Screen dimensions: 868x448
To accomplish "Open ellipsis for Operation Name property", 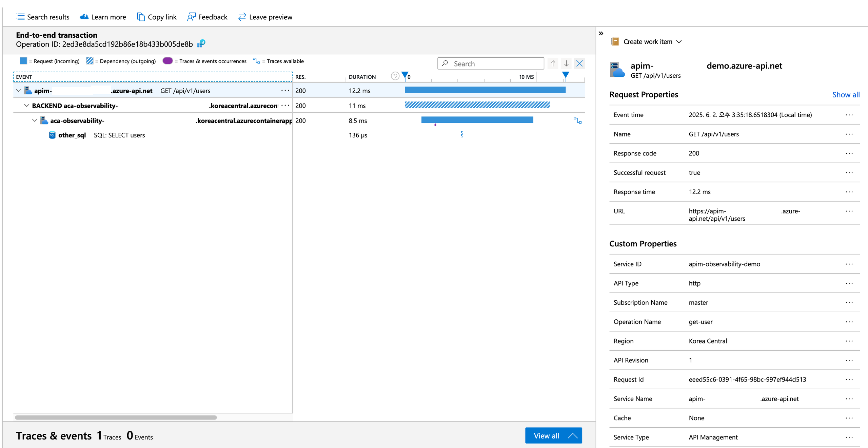I will (x=849, y=322).
